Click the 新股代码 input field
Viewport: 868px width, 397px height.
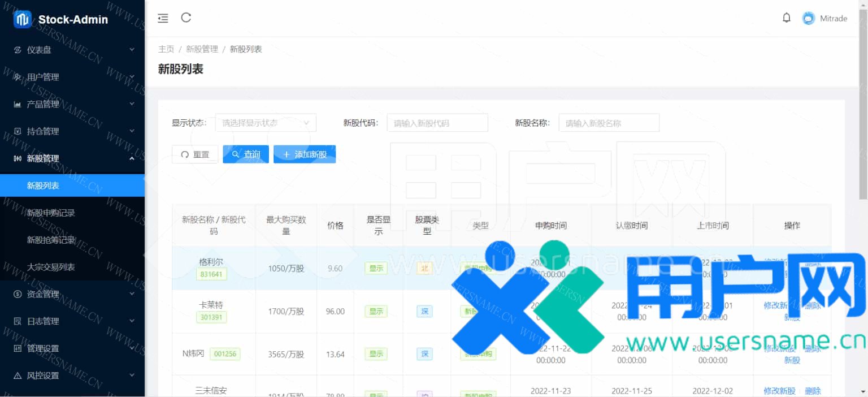pos(437,123)
